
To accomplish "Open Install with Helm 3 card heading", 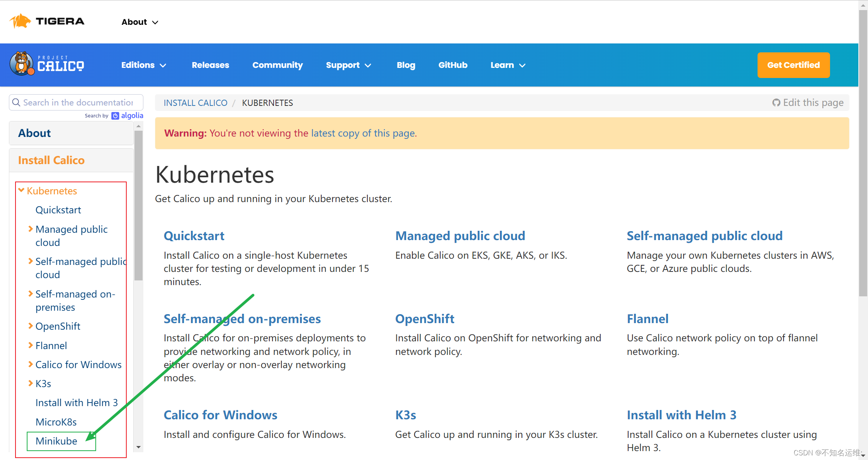I will [682, 415].
